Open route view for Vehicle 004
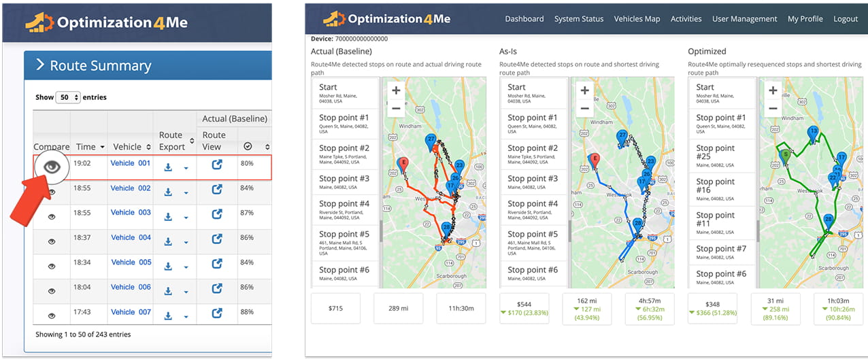This screenshot has width=868, height=361. (217, 239)
